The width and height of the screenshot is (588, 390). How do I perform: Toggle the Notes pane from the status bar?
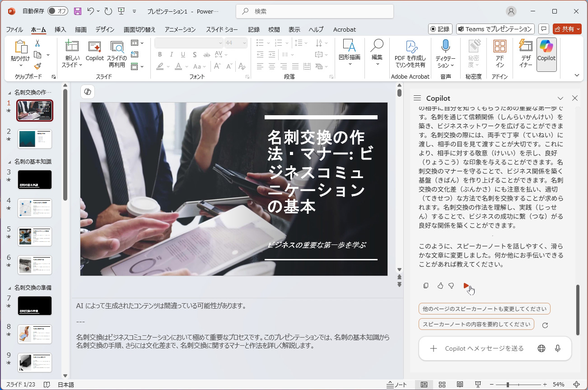coord(397,385)
